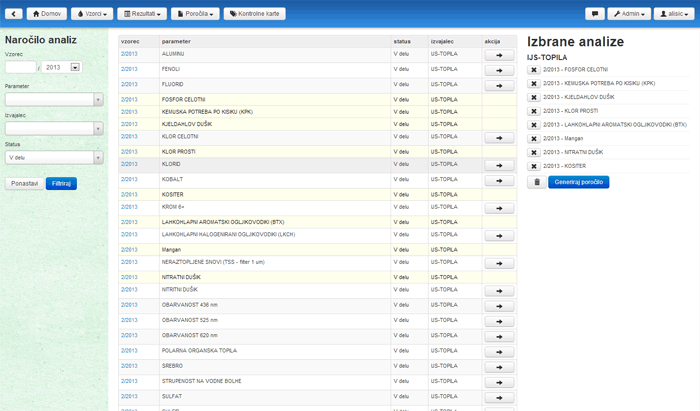The image size is (700, 411).
Task: Remove KEMIJSKA POTREBA PO KISIKU from selected analyses
Action: click(533, 84)
